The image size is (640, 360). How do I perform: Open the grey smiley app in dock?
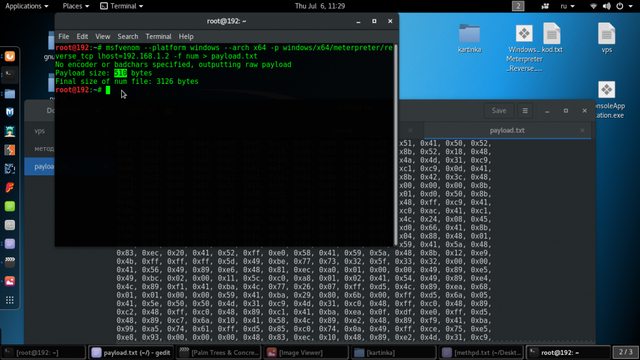click(9, 225)
